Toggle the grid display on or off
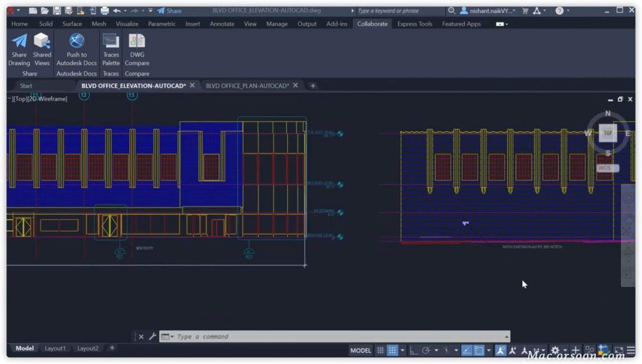 pos(380,350)
